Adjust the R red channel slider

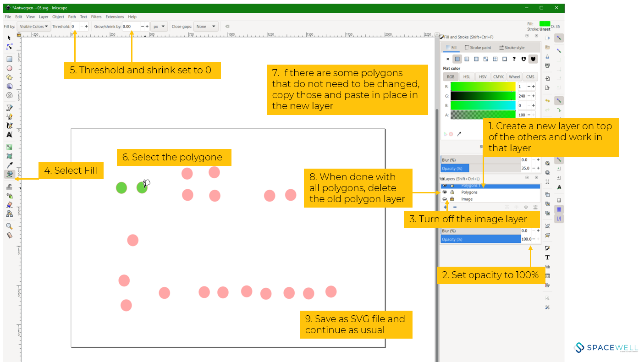coord(483,87)
